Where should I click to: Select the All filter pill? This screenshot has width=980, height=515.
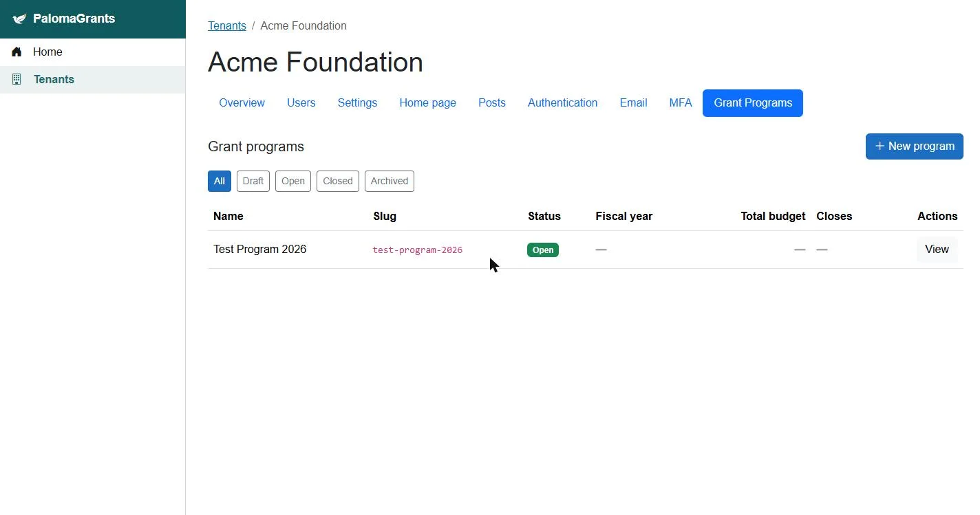click(x=219, y=181)
